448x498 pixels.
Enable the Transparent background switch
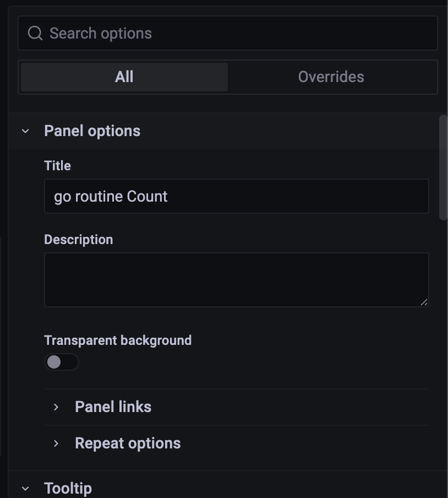click(x=61, y=362)
